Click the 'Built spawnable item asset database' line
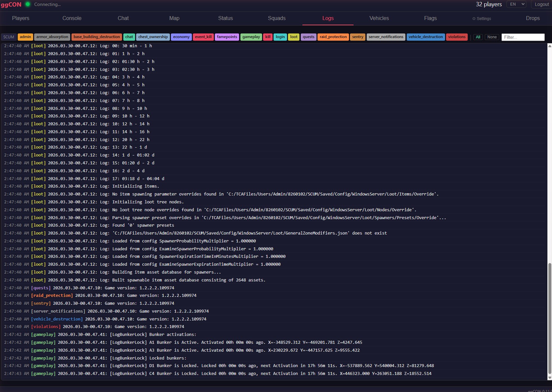Viewport: 552px width, 392px height. pos(274,280)
